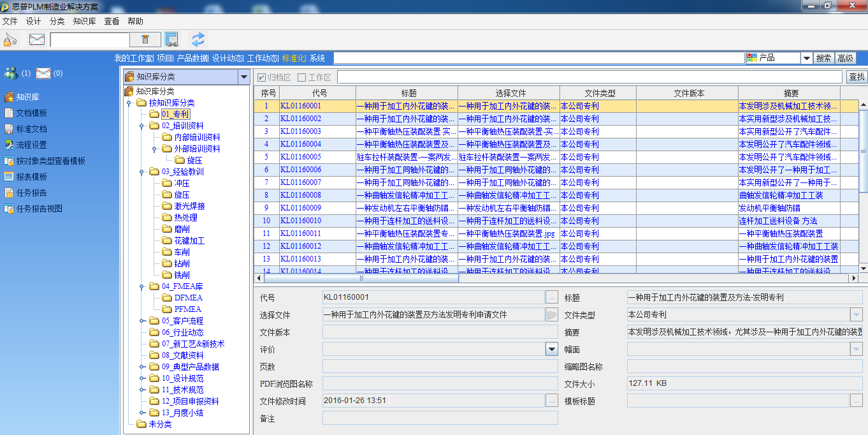Open online users icon in left sidebar

click(x=11, y=73)
